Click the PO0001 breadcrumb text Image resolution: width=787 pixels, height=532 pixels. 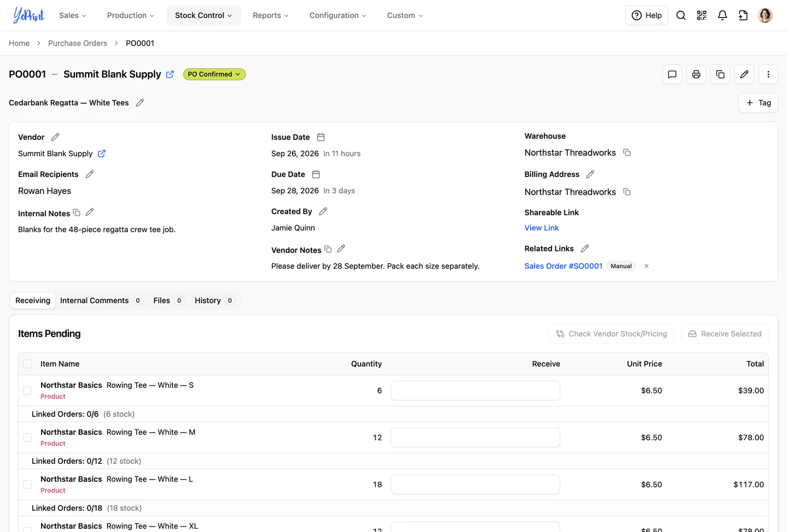coord(140,43)
